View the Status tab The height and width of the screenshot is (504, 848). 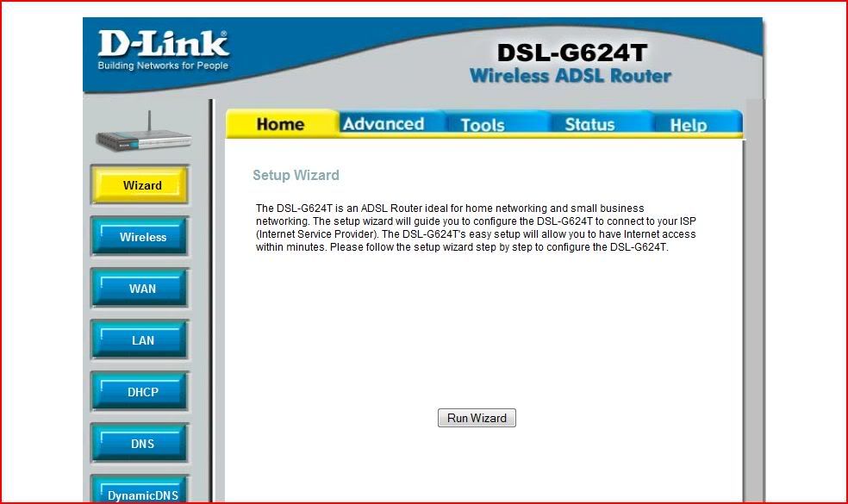[589, 124]
